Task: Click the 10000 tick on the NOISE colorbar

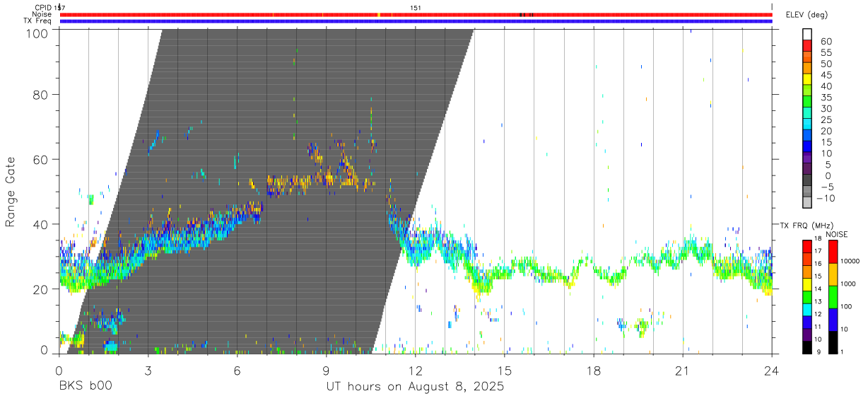Action: pos(851,261)
